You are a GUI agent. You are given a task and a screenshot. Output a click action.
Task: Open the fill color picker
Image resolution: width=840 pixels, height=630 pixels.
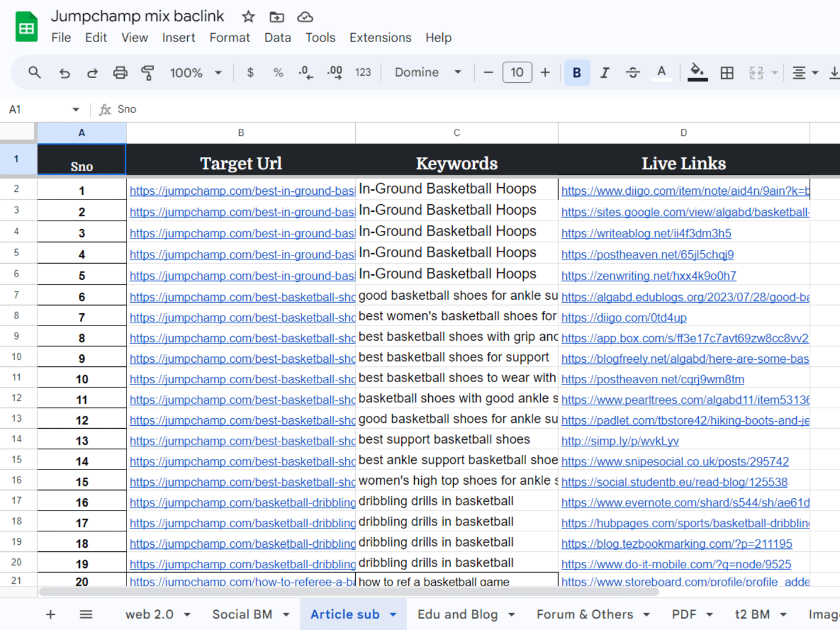[697, 72]
